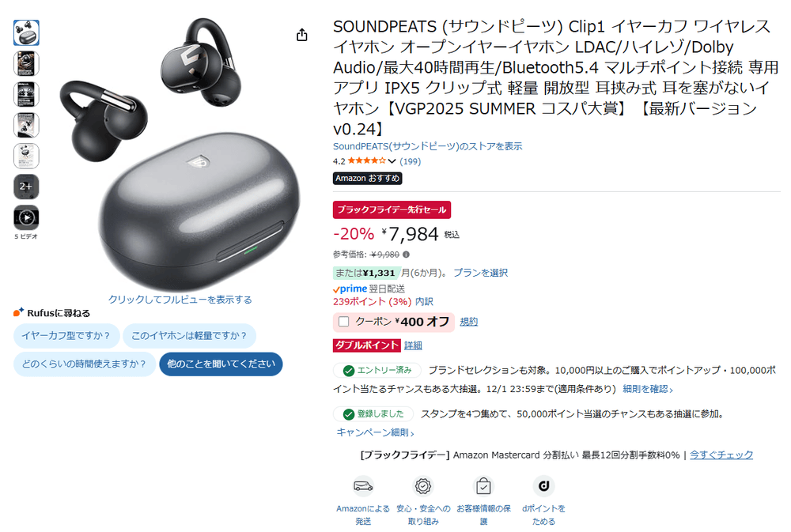
Task: Click the share icon above product image
Action: [301, 35]
